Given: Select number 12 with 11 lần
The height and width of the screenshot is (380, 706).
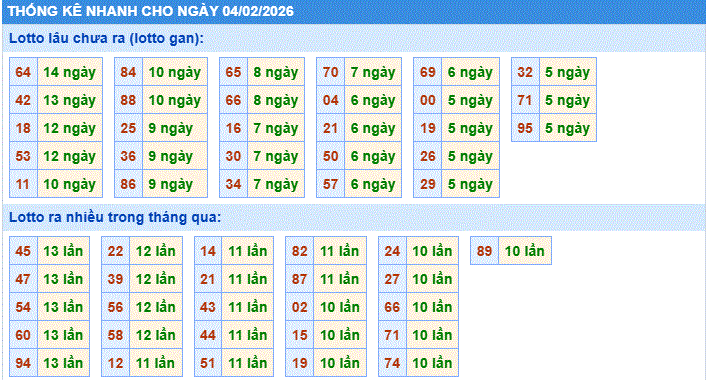Looking at the screenshot, I should coord(115,362).
